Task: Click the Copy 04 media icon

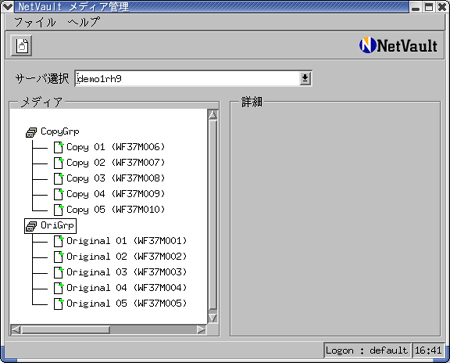Action: 59,194
